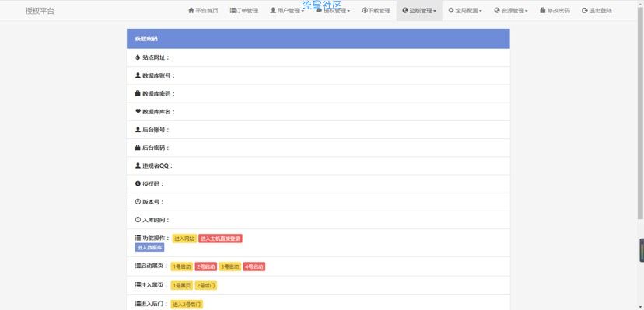Select the 授权码 label text

152,184
